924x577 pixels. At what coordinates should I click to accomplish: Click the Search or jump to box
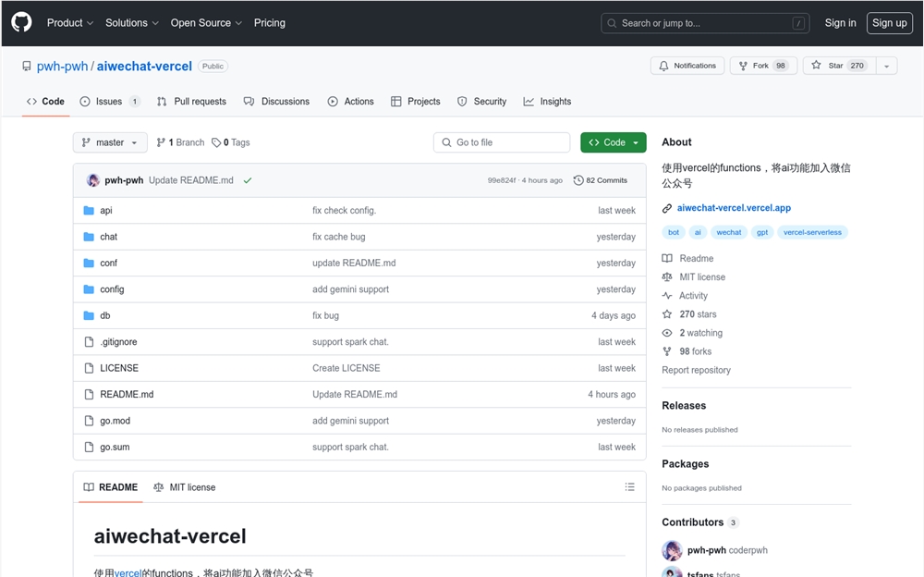tap(705, 23)
